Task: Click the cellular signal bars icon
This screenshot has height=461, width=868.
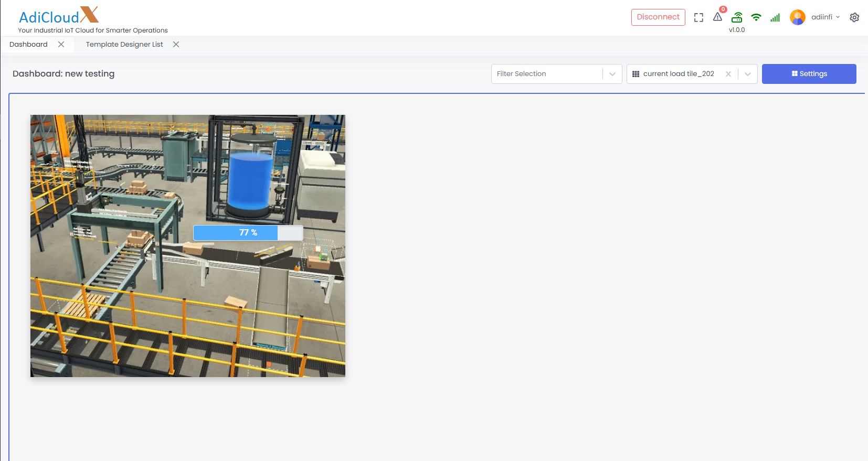Action: pos(775,18)
